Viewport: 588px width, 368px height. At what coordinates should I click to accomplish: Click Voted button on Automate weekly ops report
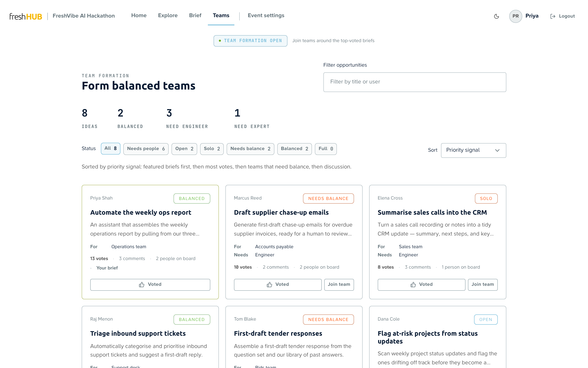tap(150, 285)
